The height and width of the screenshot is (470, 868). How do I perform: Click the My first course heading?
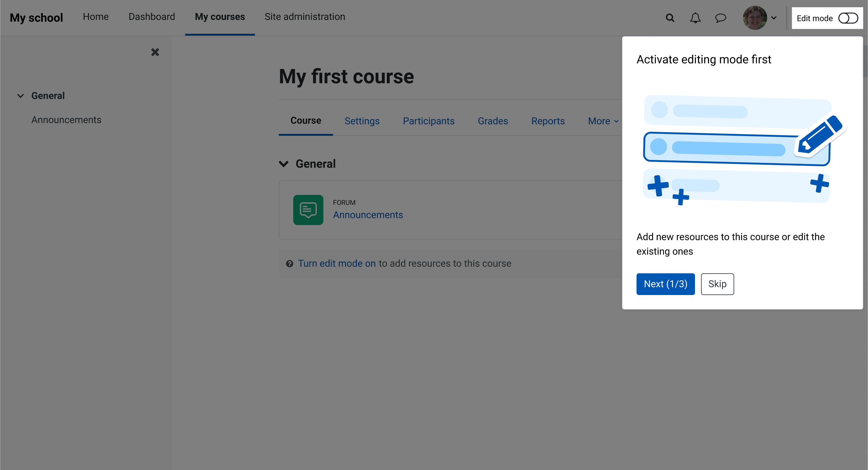[346, 77]
